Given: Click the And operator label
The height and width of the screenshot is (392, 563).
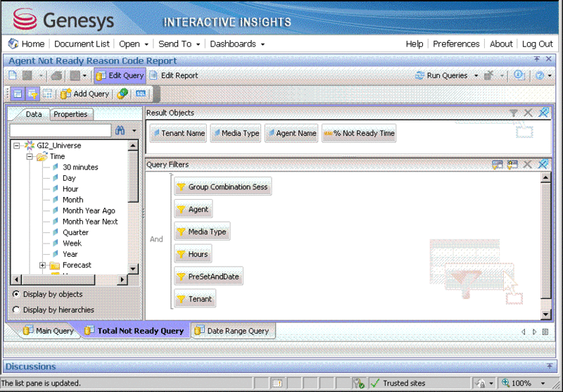Looking at the screenshot, I should pos(156,239).
